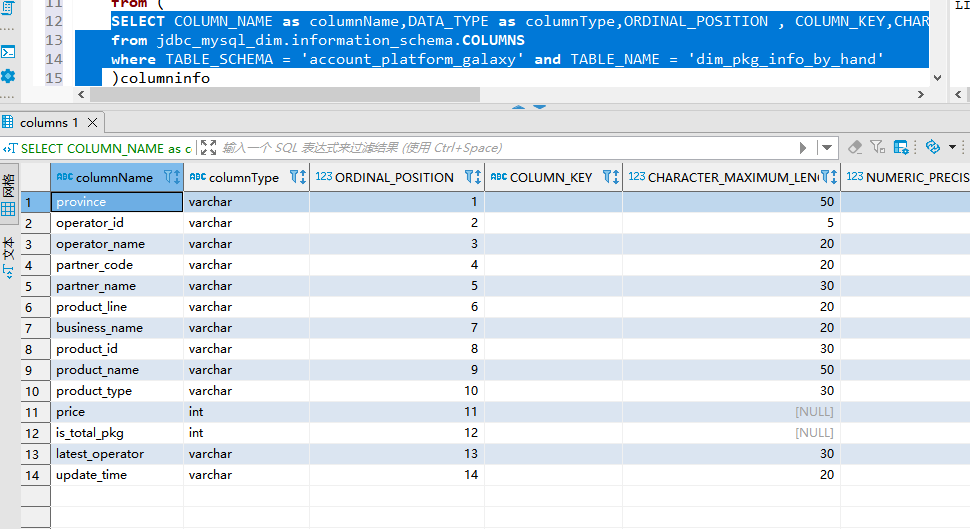The width and height of the screenshot is (970, 529).
Task: Expand the filter panel with arrows icon
Action: coord(208,148)
